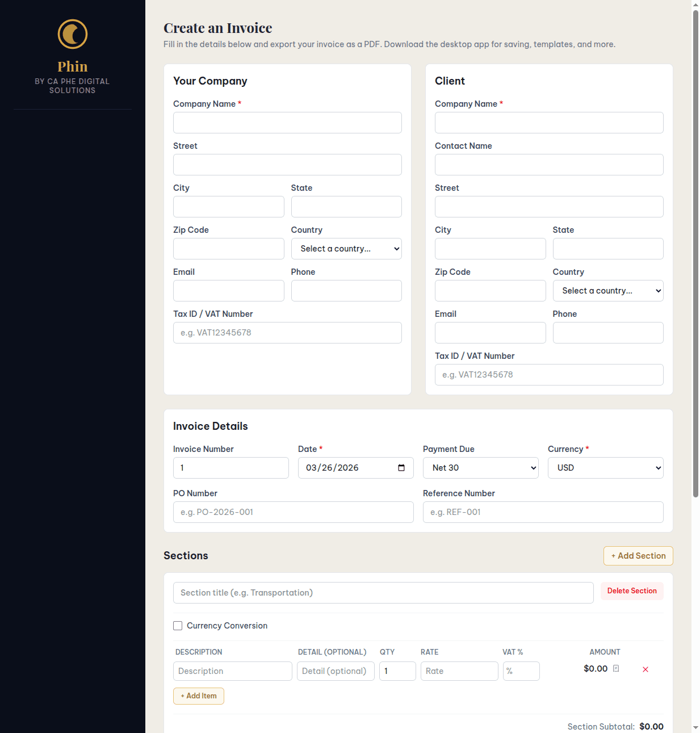Open the Client country selector
Image resolution: width=700 pixels, height=733 pixels.
[x=608, y=290]
